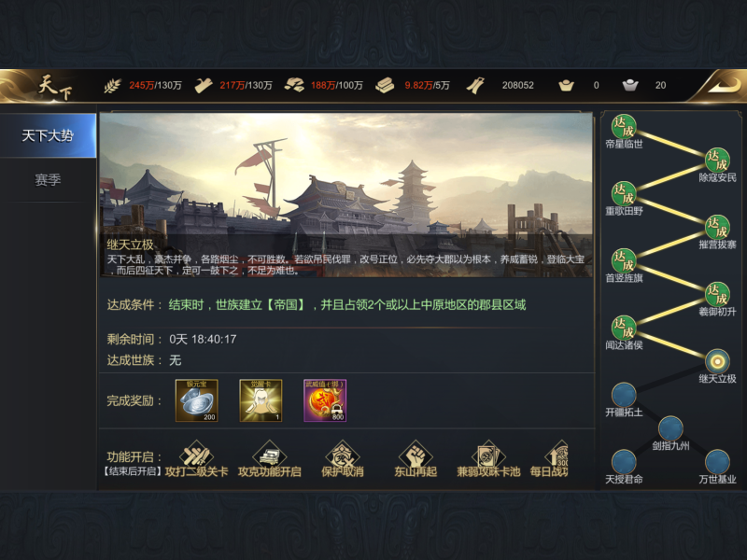
Task: Click the 攻打二级关卡 feature icon
Action: click(x=196, y=455)
